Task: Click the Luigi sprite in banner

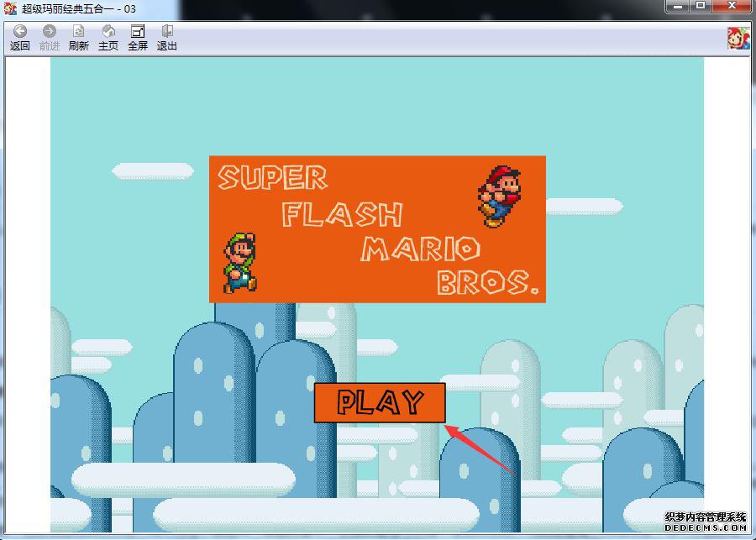Action: click(240, 263)
